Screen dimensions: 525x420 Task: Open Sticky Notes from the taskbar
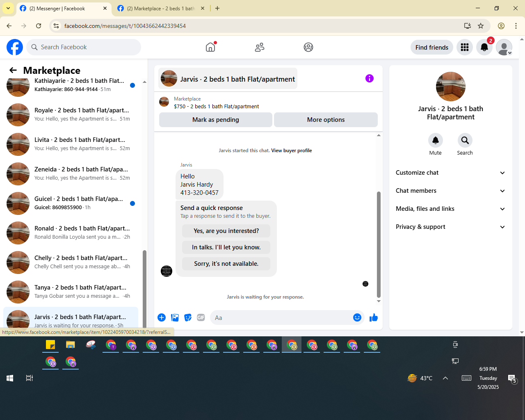50,345
